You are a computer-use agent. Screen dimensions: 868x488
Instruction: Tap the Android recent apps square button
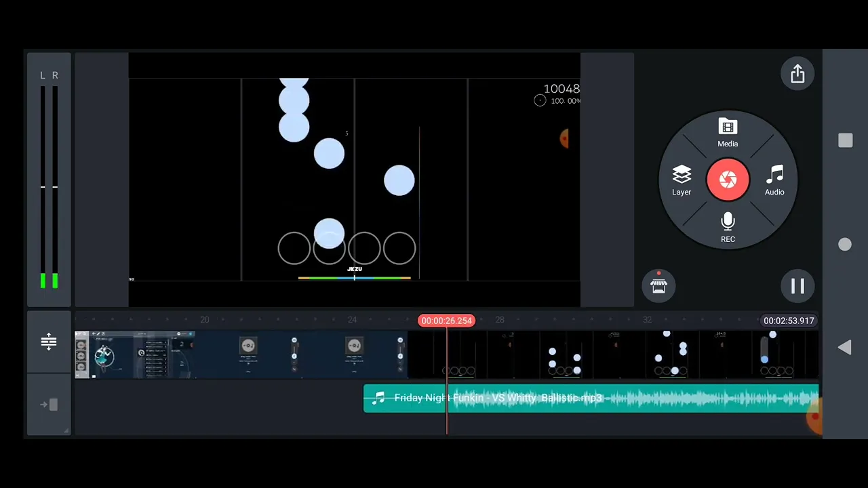[845, 140]
